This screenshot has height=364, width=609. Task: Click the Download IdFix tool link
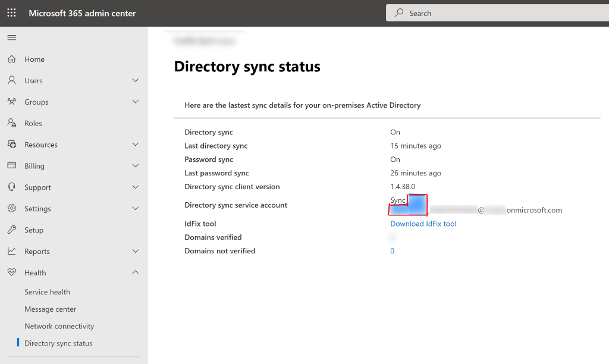[423, 224]
